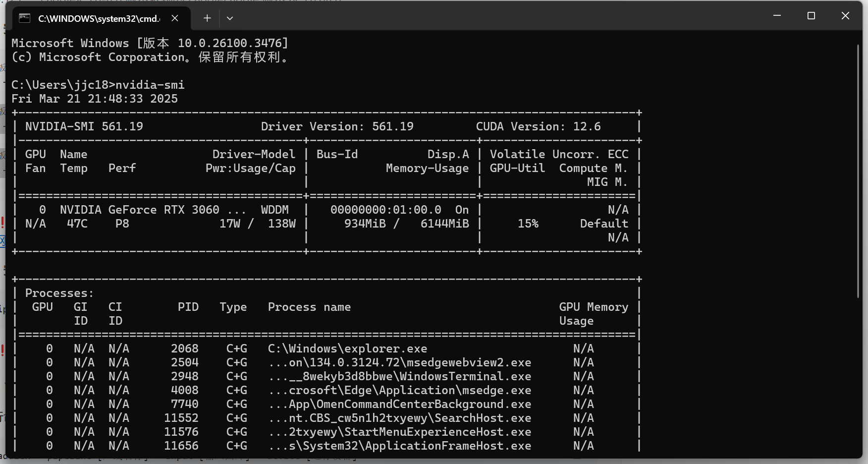
Task: Maximize the terminal window
Action: pyautogui.click(x=811, y=16)
